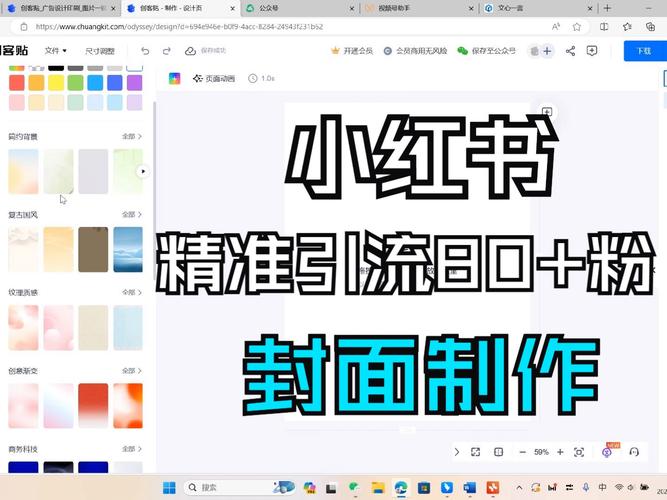Screen dimensions: 667x500
Task: Open the browser split screen icon
Action: coord(604,27)
